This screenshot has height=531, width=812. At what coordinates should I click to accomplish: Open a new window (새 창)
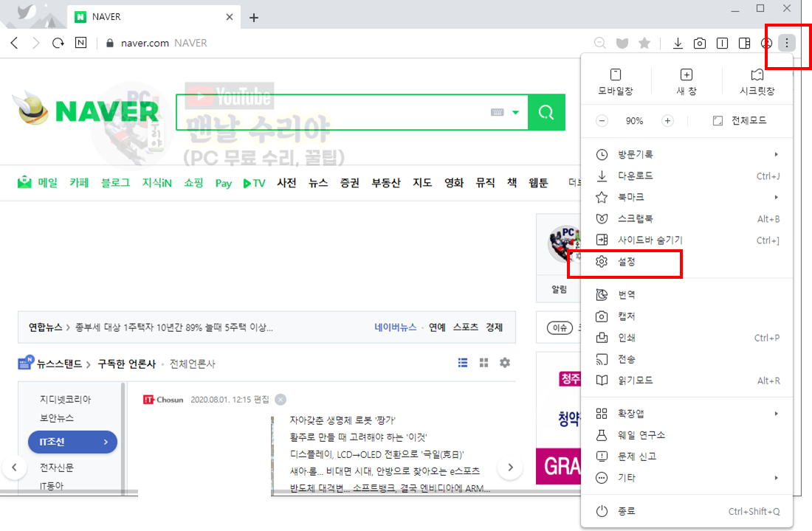click(687, 82)
